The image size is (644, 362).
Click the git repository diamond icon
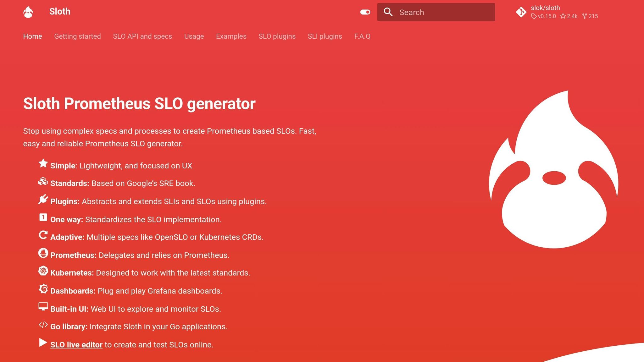pyautogui.click(x=521, y=12)
